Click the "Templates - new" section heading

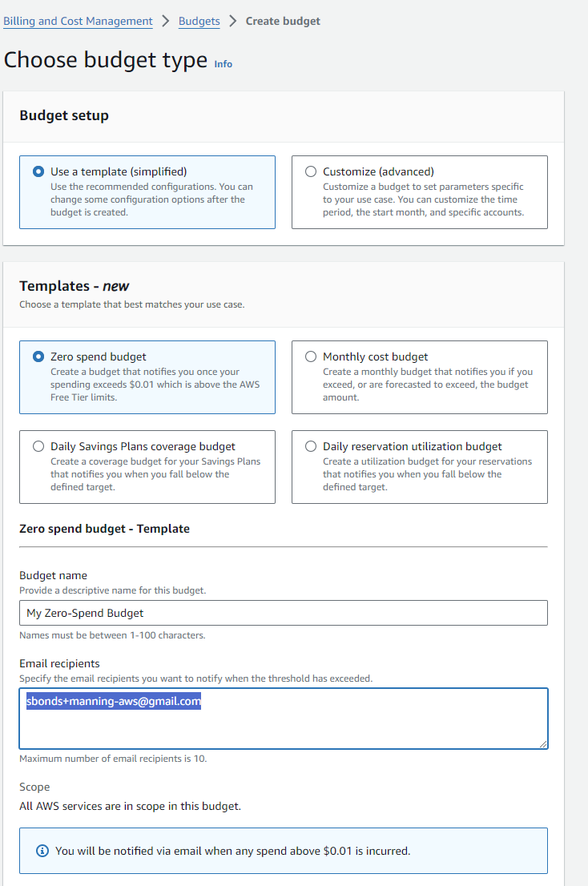[74, 286]
